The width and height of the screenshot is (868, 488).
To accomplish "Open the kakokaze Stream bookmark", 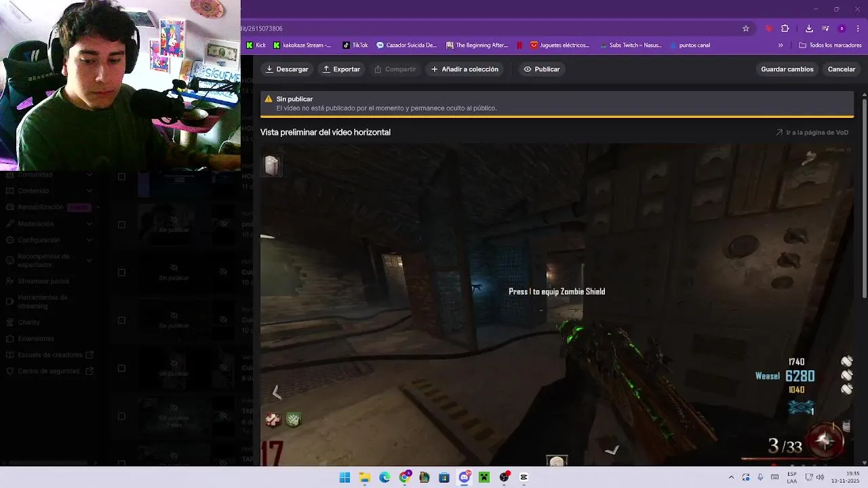I will 302,45.
